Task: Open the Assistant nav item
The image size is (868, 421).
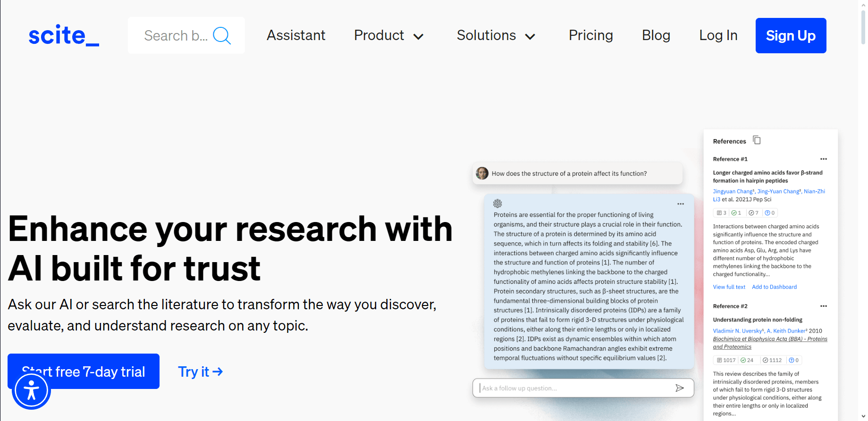Action: pos(296,35)
